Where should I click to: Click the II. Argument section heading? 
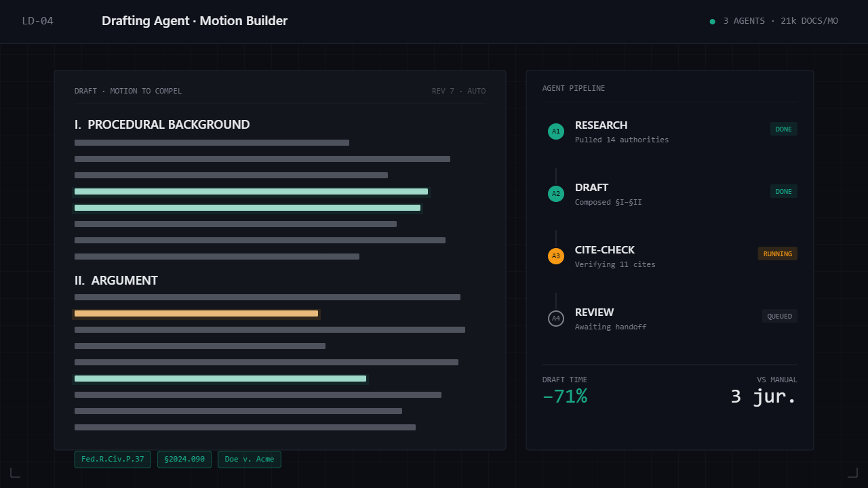coord(116,281)
